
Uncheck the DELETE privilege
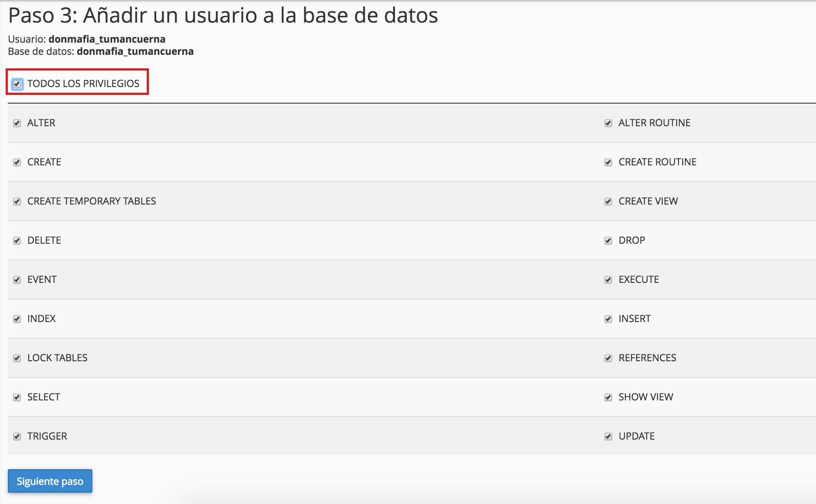point(17,241)
